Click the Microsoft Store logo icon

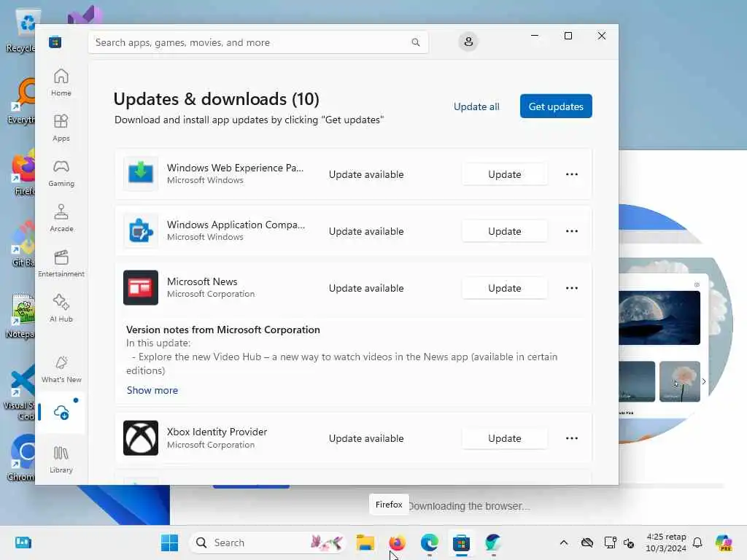(x=55, y=42)
